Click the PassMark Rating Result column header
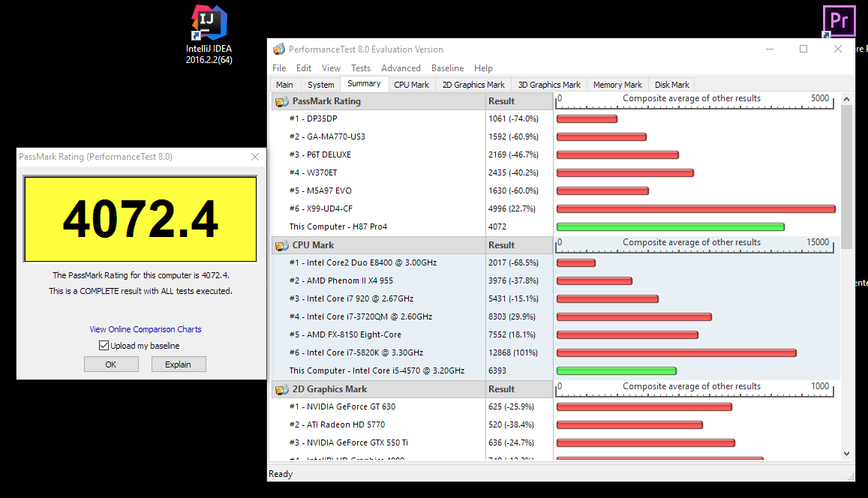The height and width of the screenshot is (498, 868). point(519,101)
